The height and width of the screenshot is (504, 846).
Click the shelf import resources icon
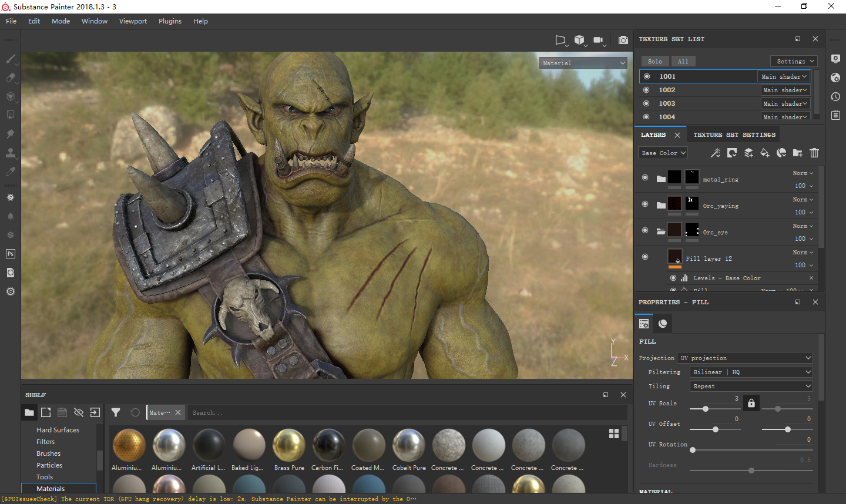[95, 412]
